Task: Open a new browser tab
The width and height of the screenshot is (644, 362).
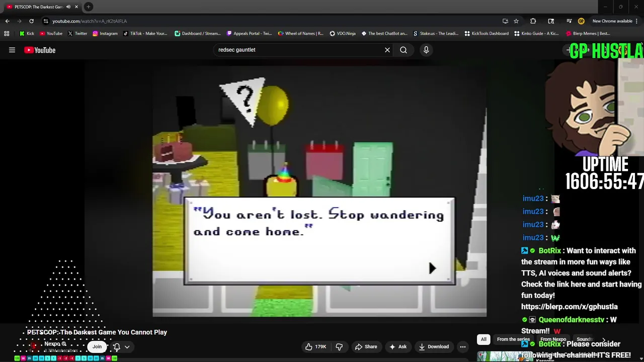Action: click(x=88, y=7)
